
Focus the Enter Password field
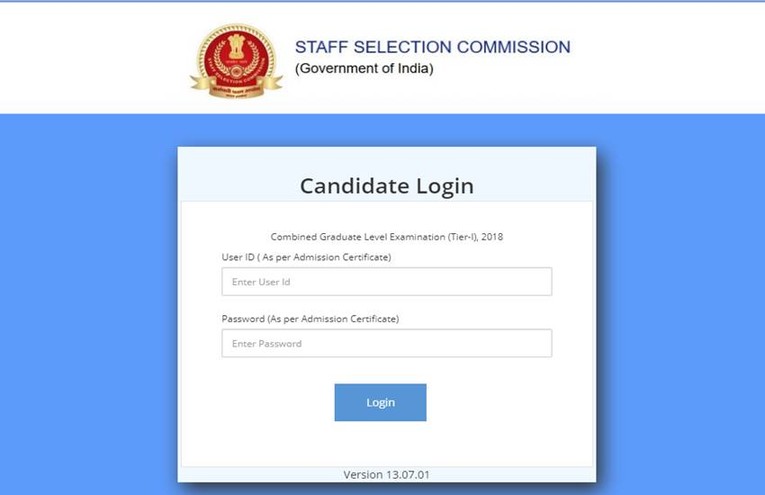tap(386, 343)
